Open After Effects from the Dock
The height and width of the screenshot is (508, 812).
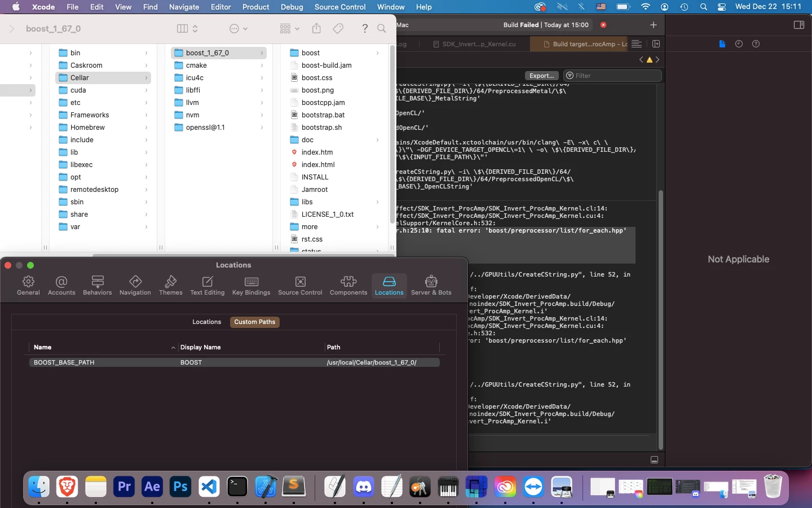click(152, 487)
